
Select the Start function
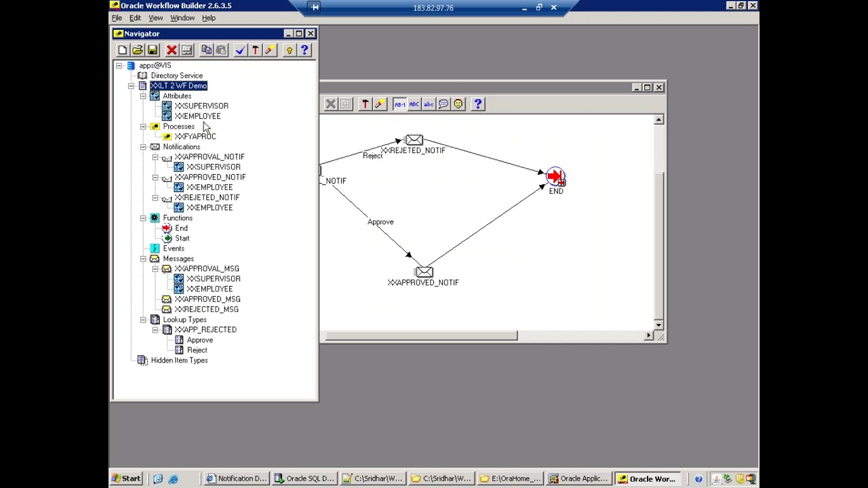coord(182,239)
